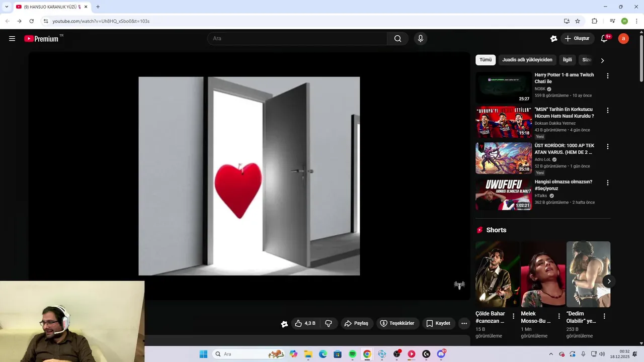Open the Ask AI sparkle icon in header
The height and width of the screenshot is (362, 644).
(x=553, y=39)
